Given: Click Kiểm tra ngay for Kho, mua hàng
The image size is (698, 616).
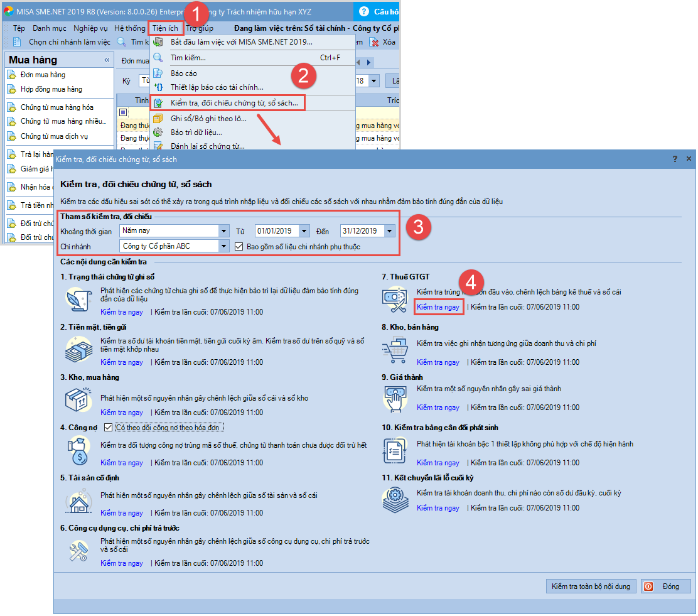Looking at the screenshot, I should 122,413.
